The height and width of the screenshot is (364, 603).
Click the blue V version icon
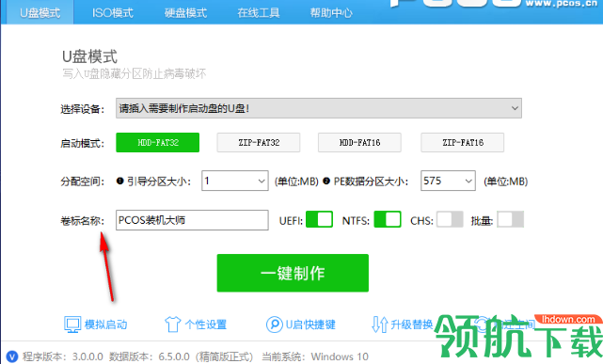(x=12, y=356)
